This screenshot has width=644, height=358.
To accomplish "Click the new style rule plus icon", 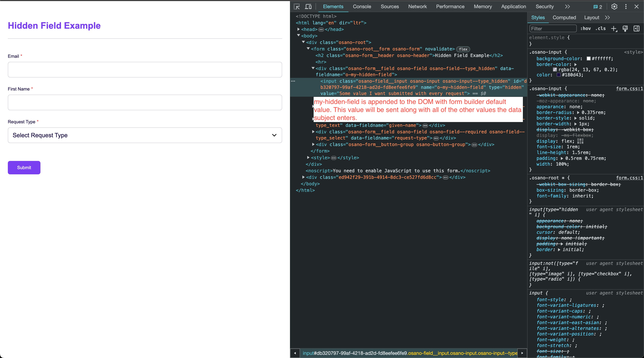I will [614, 29].
